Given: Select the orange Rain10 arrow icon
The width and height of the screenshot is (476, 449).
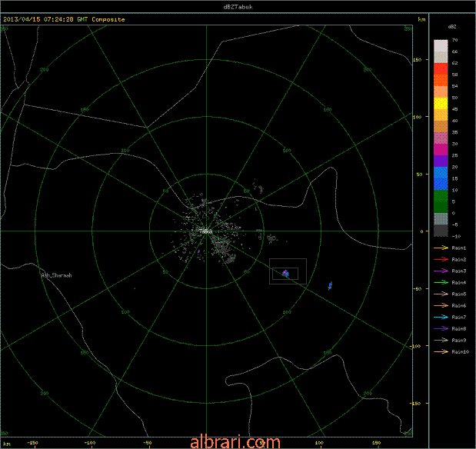Looking at the screenshot, I should (441, 351).
